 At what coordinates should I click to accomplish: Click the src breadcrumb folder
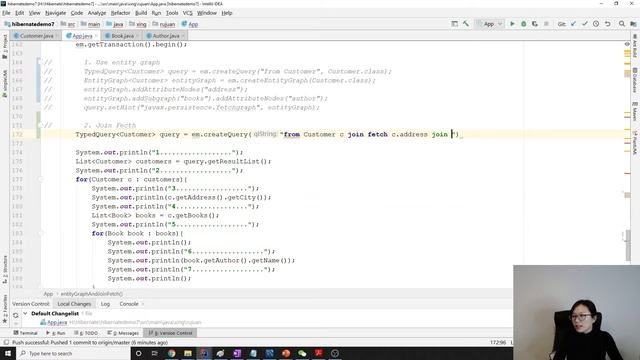(69, 24)
